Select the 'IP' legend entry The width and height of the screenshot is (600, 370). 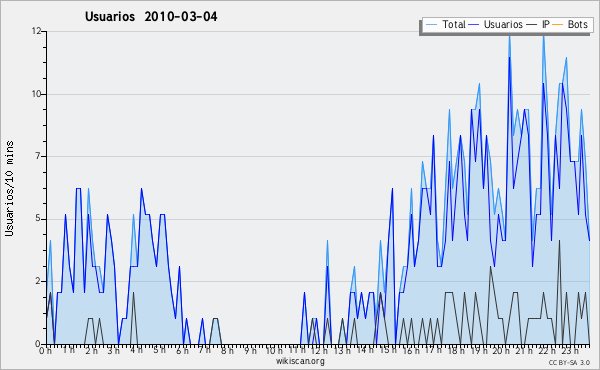pos(538,24)
